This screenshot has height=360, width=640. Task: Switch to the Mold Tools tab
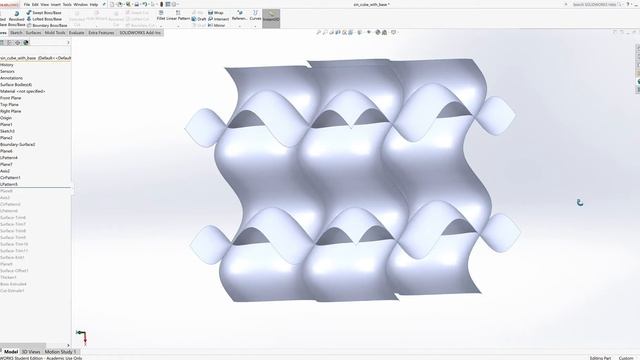point(55,33)
